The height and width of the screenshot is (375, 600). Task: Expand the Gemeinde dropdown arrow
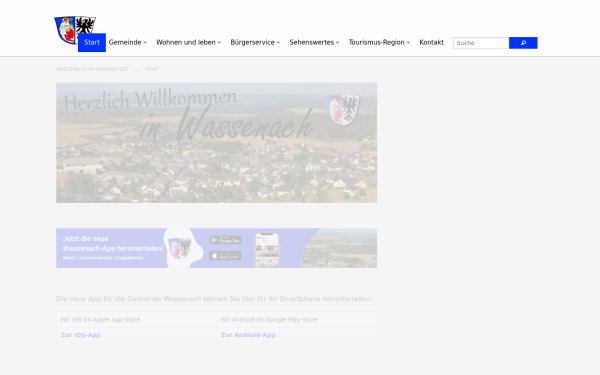(145, 43)
